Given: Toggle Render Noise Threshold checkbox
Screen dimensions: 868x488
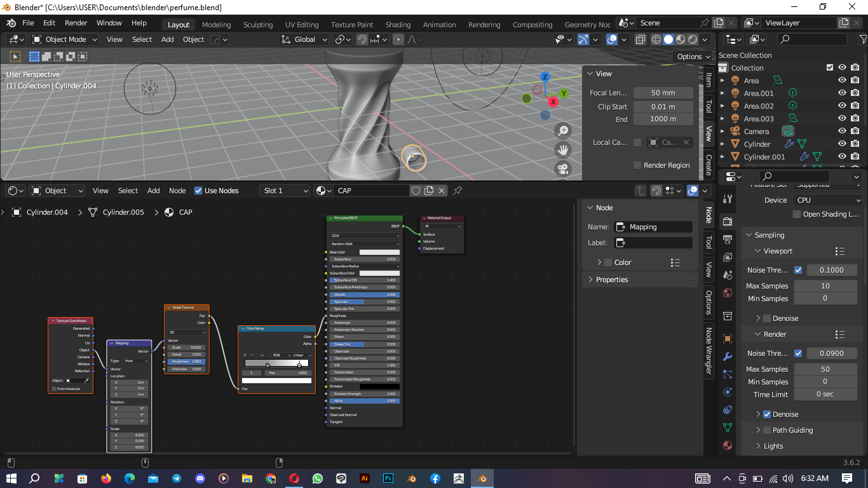Looking at the screenshot, I should (x=798, y=353).
